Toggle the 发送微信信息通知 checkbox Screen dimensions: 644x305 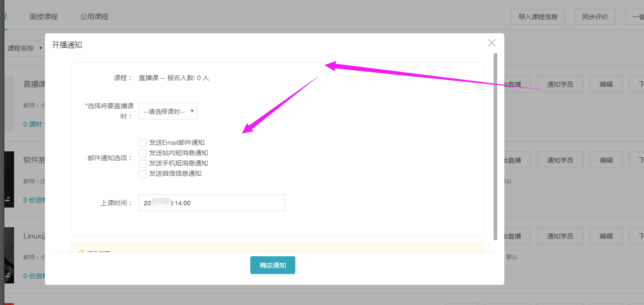pyautogui.click(x=143, y=174)
